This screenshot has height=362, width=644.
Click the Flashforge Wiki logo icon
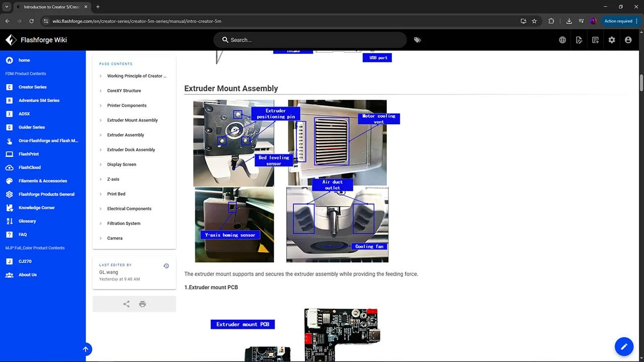click(x=11, y=40)
